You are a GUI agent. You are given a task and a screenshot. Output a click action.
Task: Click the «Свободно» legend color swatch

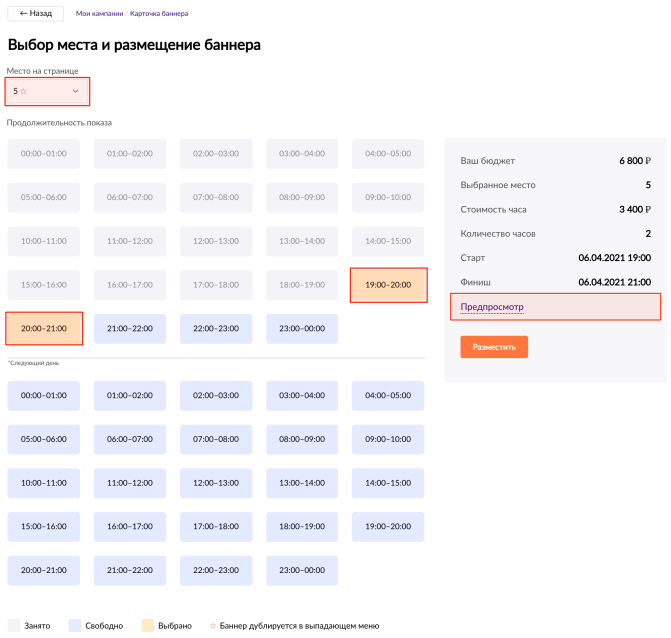pos(74,625)
